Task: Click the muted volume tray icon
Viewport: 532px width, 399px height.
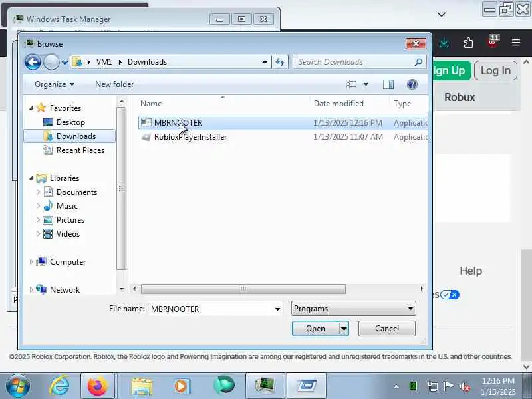Action: tap(464, 386)
